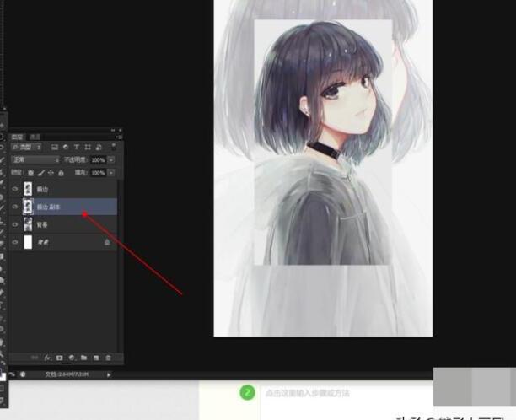516x420 pixels.
Task: Open the Layers panel flyout menu icon
Action: pos(119,137)
